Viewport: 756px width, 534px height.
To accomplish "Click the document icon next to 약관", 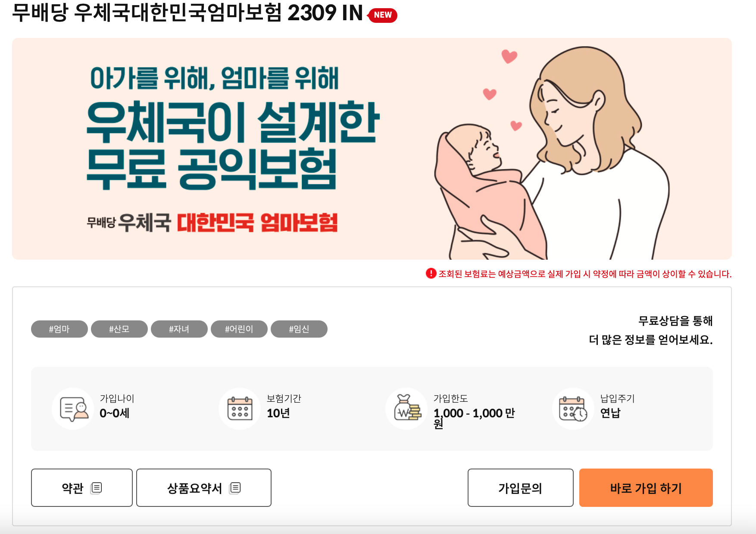I will click(97, 488).
